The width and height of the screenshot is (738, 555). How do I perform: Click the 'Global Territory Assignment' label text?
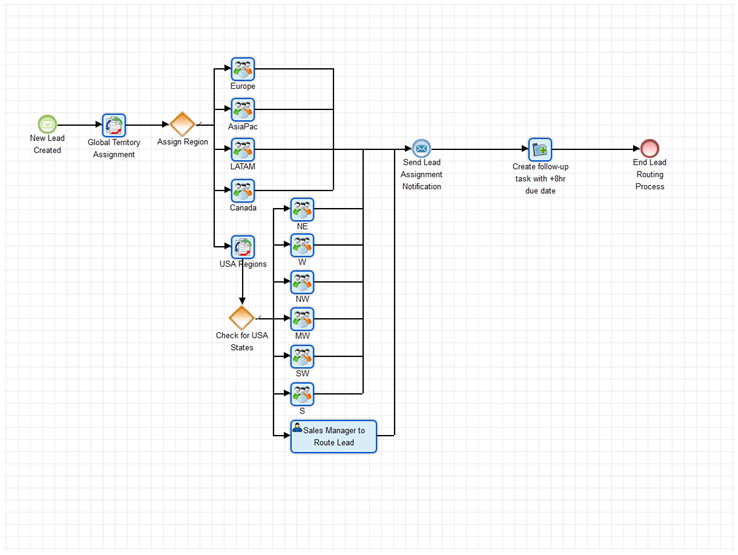point(114,148)
